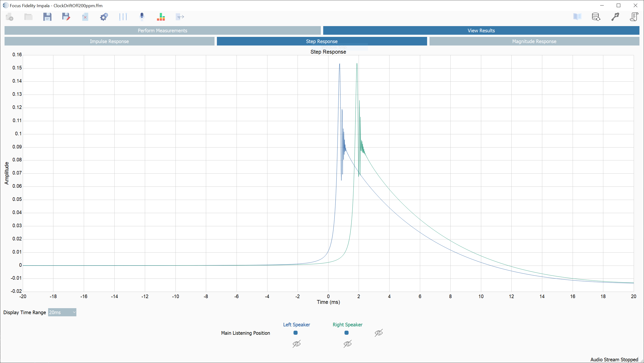Hide Left Speaker column with eye icon

click(296, 344)
